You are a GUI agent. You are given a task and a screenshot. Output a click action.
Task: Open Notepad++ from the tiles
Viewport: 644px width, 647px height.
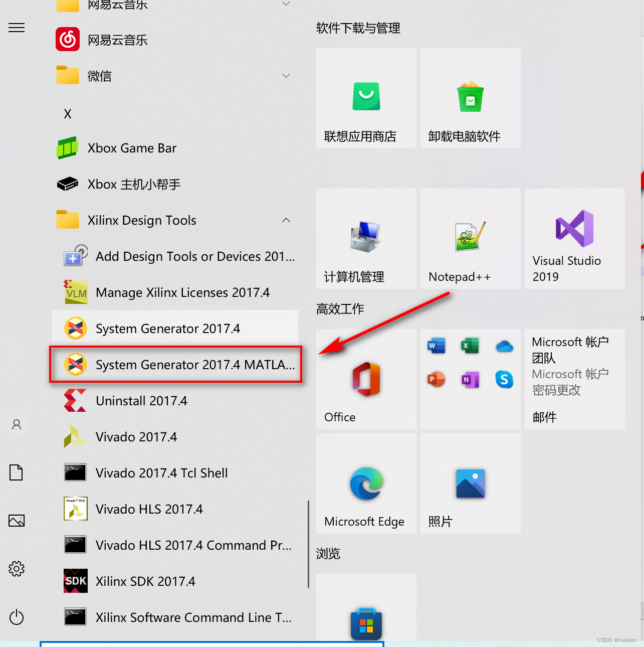470,239
